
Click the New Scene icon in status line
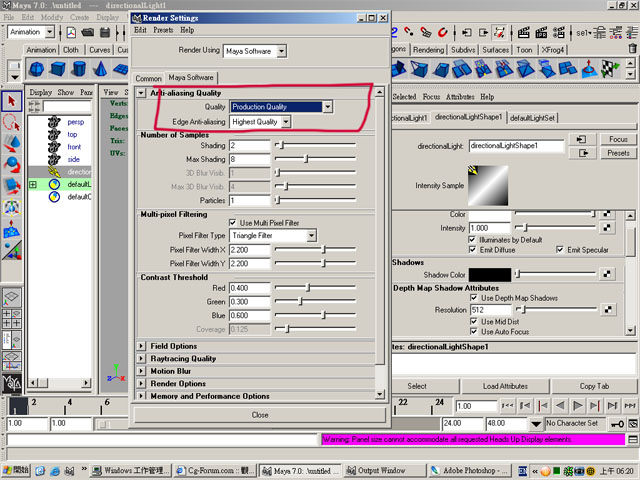71,33
